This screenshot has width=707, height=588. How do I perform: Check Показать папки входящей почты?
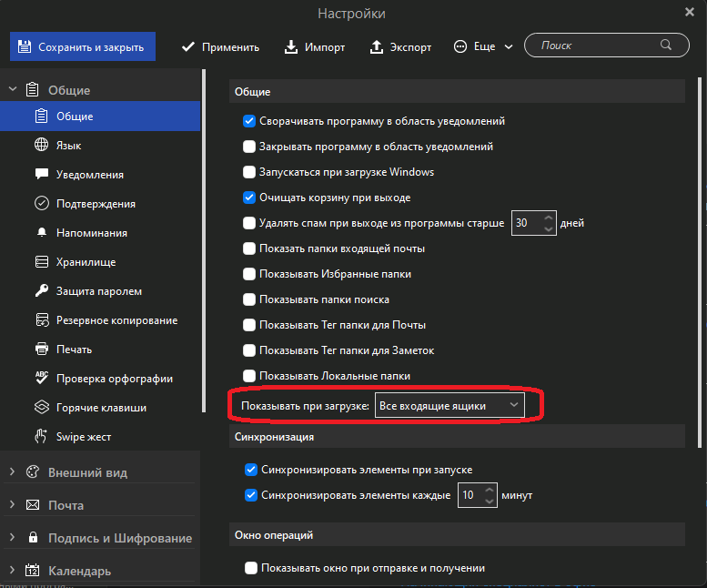click(x=249, y=248)
